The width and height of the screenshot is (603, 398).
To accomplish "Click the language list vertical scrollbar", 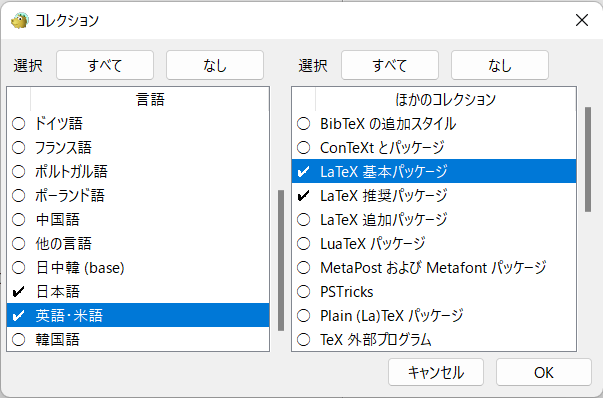I will point(281,260).
